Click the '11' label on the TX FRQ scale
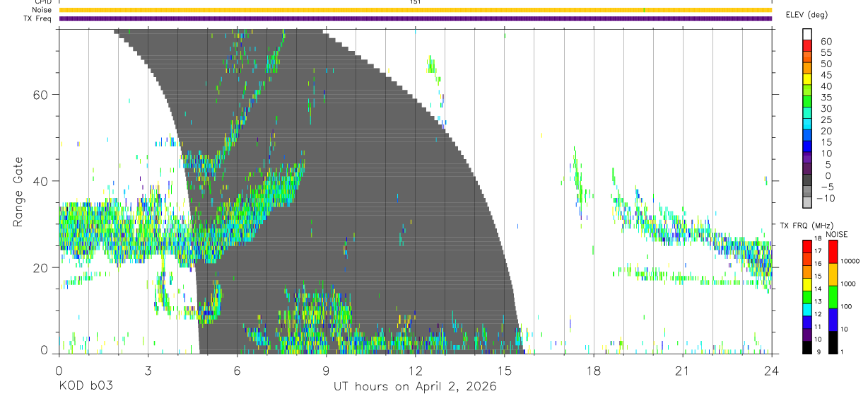Screen dimensions: 868x401 (819, 327)
